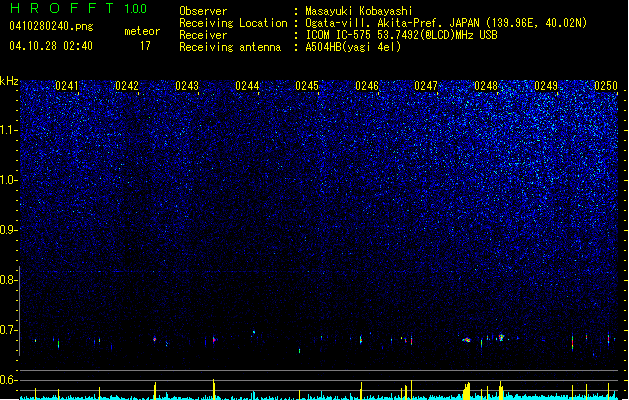This screenshot has height=400, width=629.
Task: Click the Ogata-vill. Akita-Pref. JAPAN location text
Action: [x=446, y=23]
